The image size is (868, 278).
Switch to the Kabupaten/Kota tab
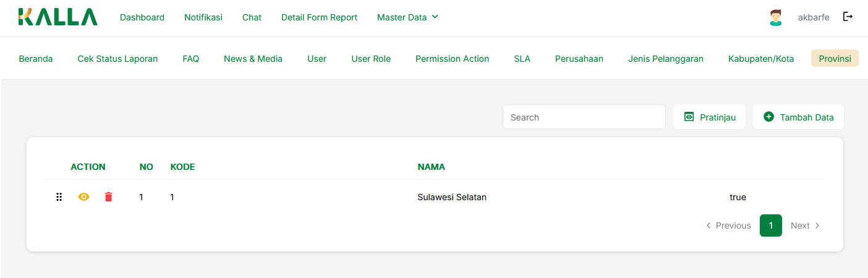761,59
